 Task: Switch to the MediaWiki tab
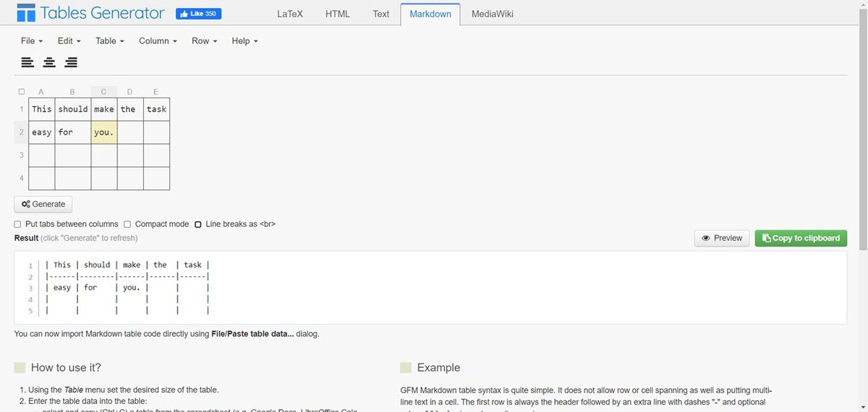tap(492, 14)
